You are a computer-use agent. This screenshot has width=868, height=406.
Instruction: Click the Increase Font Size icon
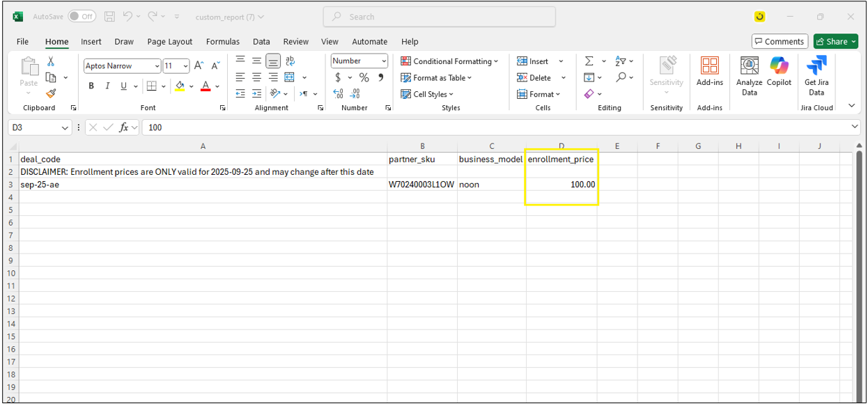[x=199, y=66]
